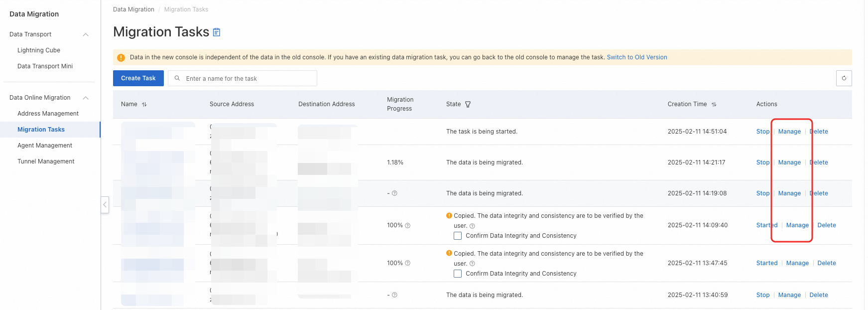Click the Create Task button
The image size is (868, 310).
tap(138, 78)
